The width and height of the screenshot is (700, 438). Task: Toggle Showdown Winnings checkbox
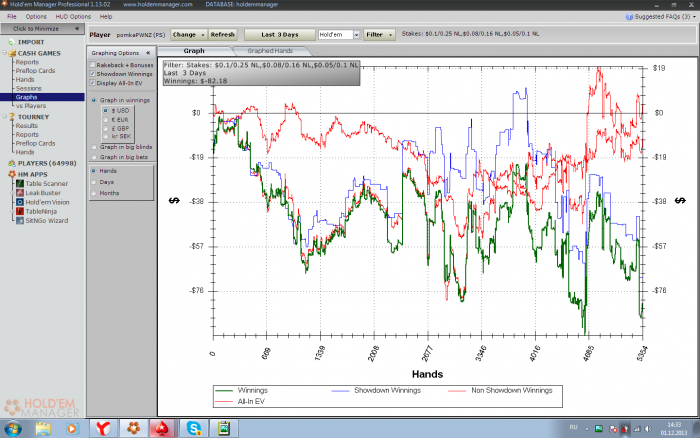click(92, 74)
